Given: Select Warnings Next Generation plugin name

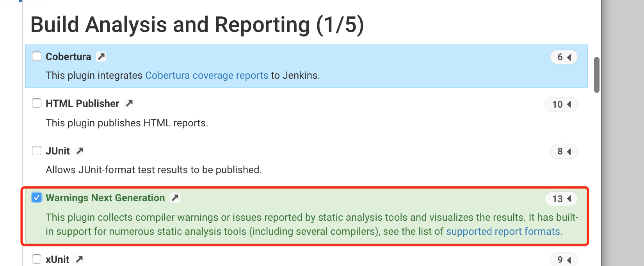Looking at the screenshot, I should (105, 198).
